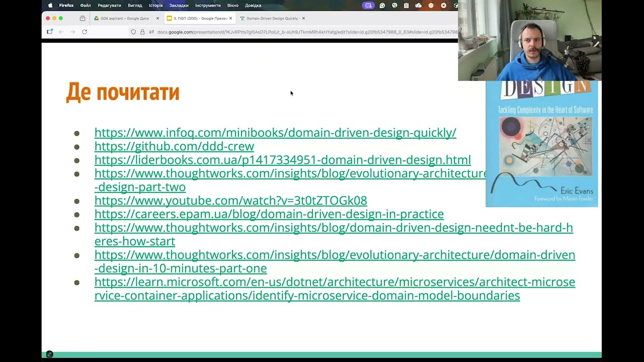Switch to the Domain Driven Design Quickly tab
This screenshot has width=644, height=362.
272,18
